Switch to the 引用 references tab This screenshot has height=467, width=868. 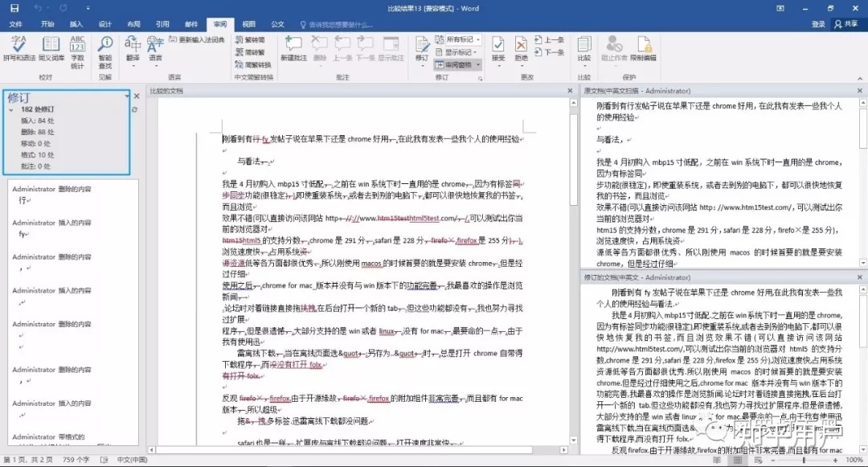162,24
